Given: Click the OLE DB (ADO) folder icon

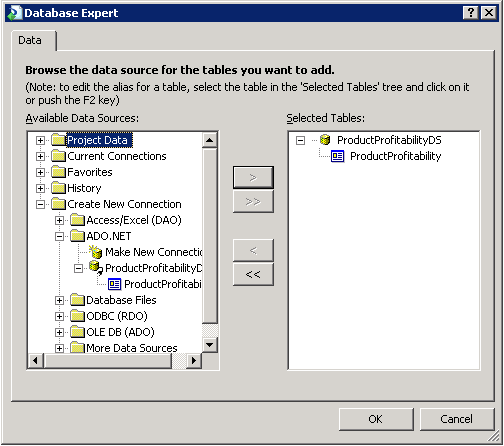Looking at the screenshot, I should click(77, 332).
